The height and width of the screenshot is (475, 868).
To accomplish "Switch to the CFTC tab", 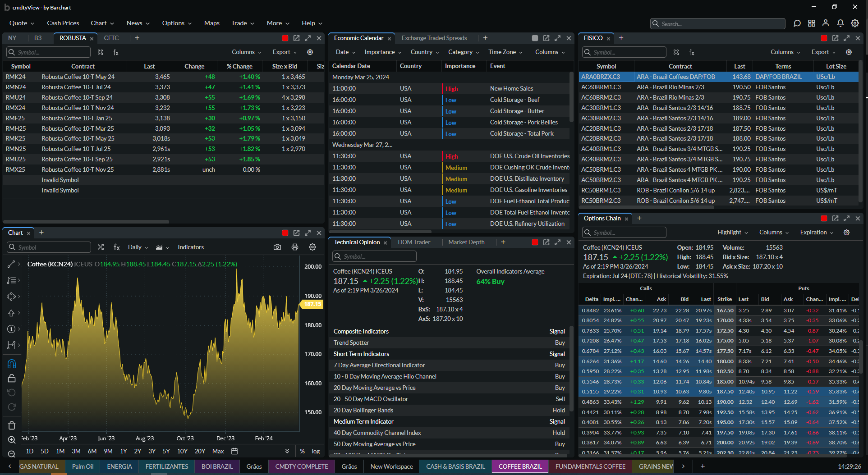I will pyautogui.click(x=111, y=38).
